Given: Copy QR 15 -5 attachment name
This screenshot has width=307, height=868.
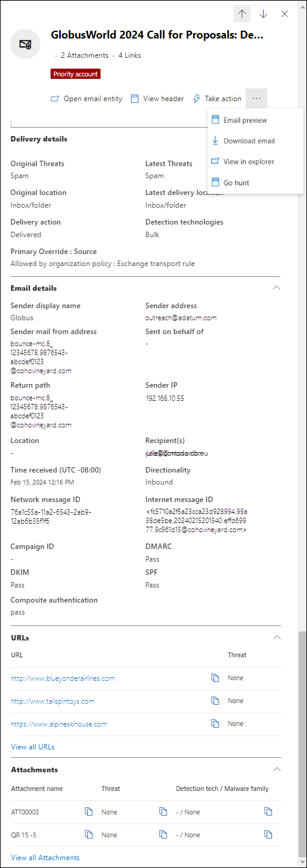Looking at the screenshot, I should [x=89, y=835].
